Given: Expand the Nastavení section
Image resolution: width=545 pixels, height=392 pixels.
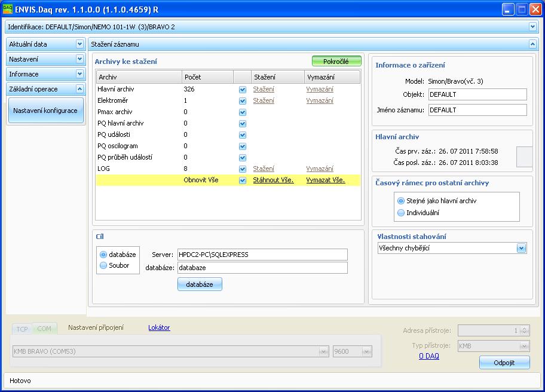Looking at the screenshot, I should pyautogui.click(x=79, y=59).
